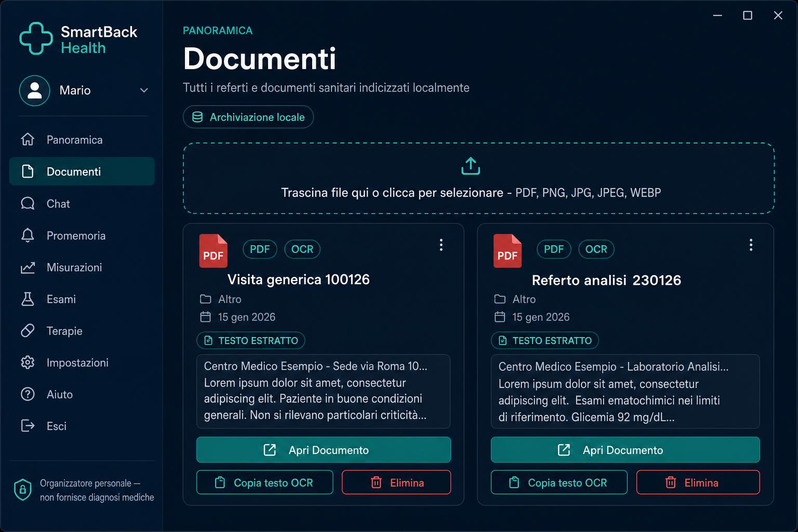The width and height of the screenshot is (798, 532).
Task: Open Misurazioni in the sidebar
Action: click(82, 268)
